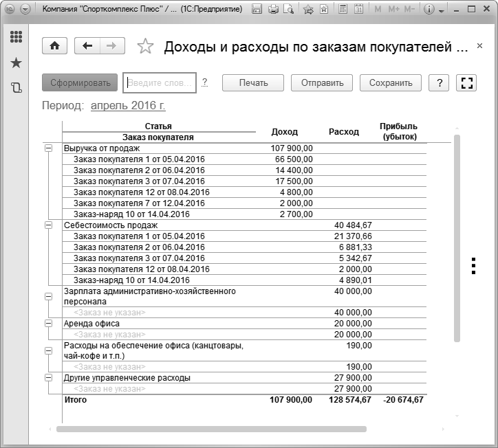Open the three-dot side panel handle

[473, 266]
